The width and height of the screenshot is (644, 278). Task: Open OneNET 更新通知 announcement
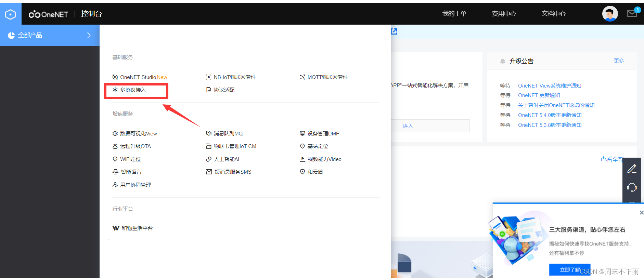point(539,95)
